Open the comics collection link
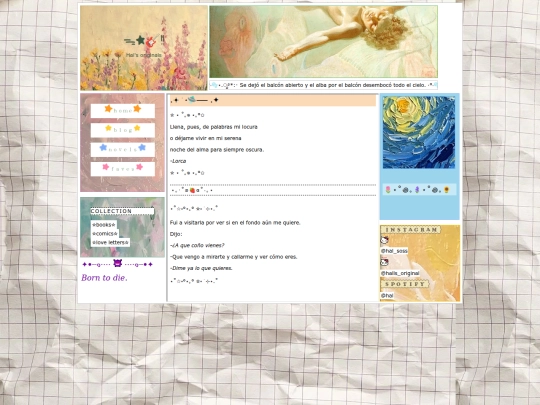 tap(105, 234)
